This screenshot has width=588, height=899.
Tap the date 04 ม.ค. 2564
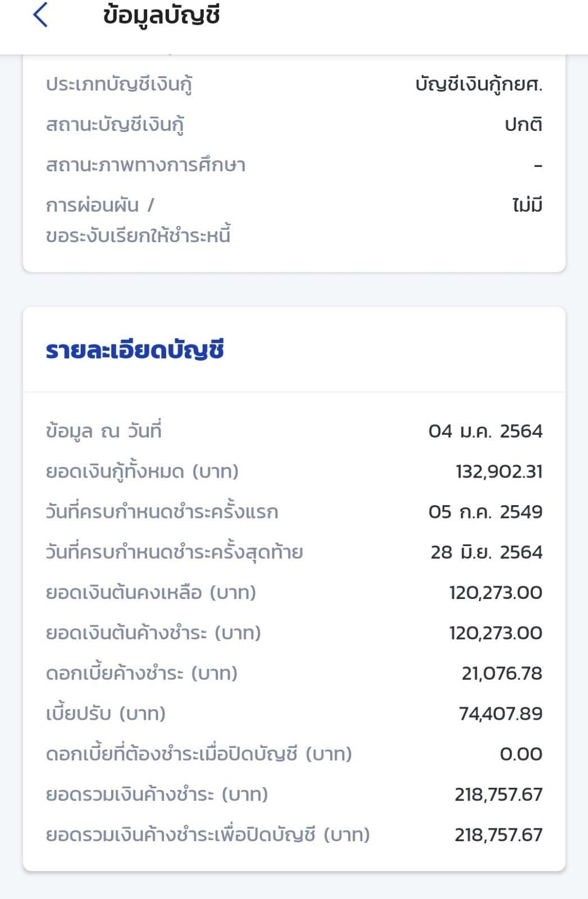click(x=485, y=432)
